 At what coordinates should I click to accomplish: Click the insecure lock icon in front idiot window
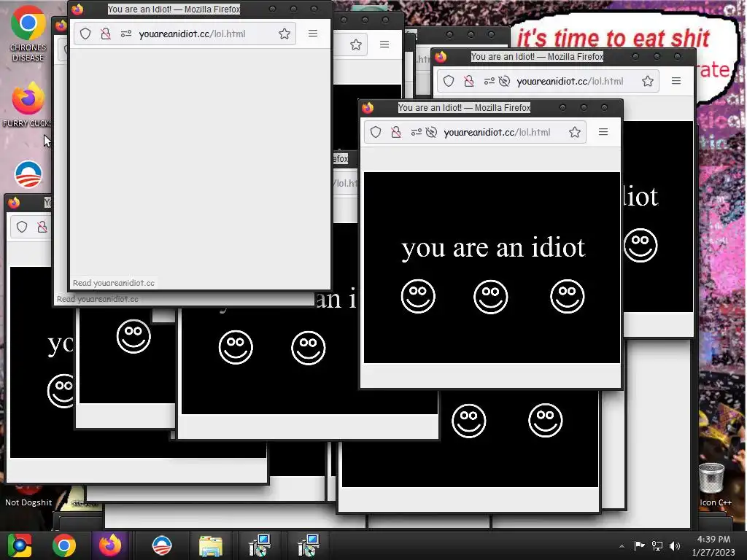point(396,133)
